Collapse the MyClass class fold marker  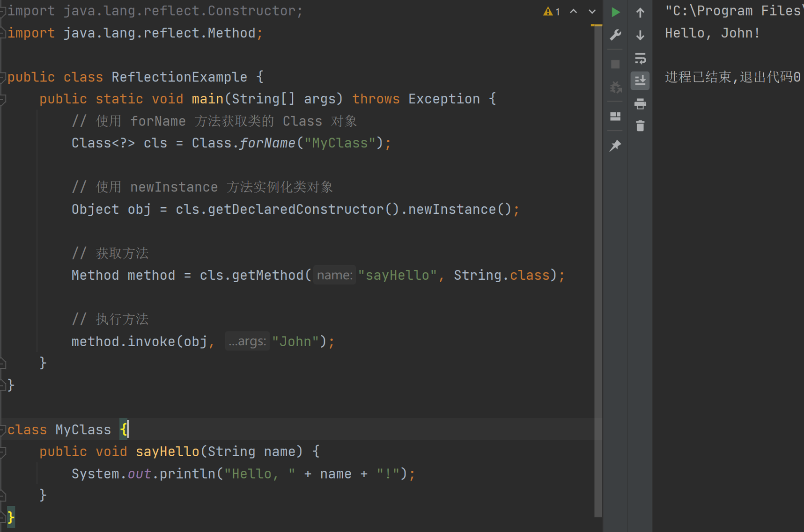point(3,430)
